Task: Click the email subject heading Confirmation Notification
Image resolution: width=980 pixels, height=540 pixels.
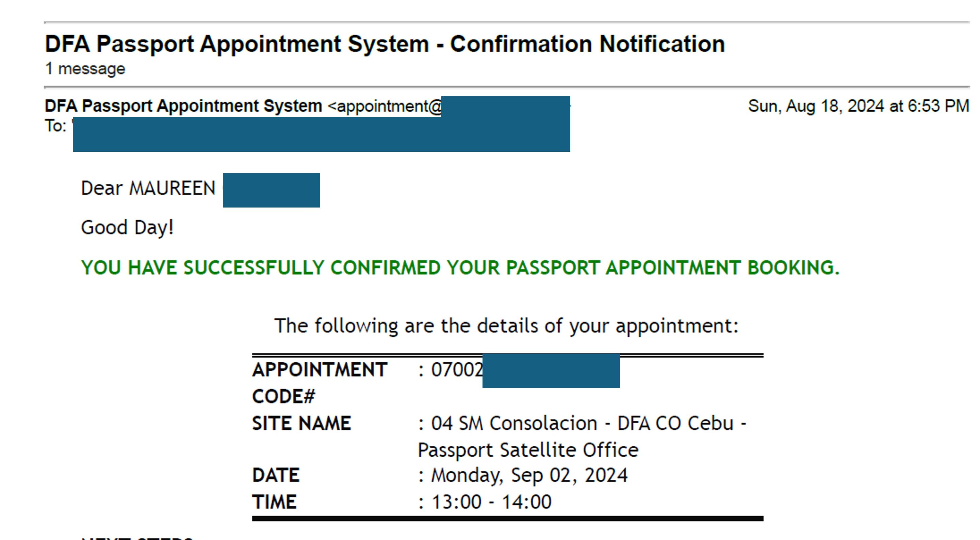Action: point(385,44)
